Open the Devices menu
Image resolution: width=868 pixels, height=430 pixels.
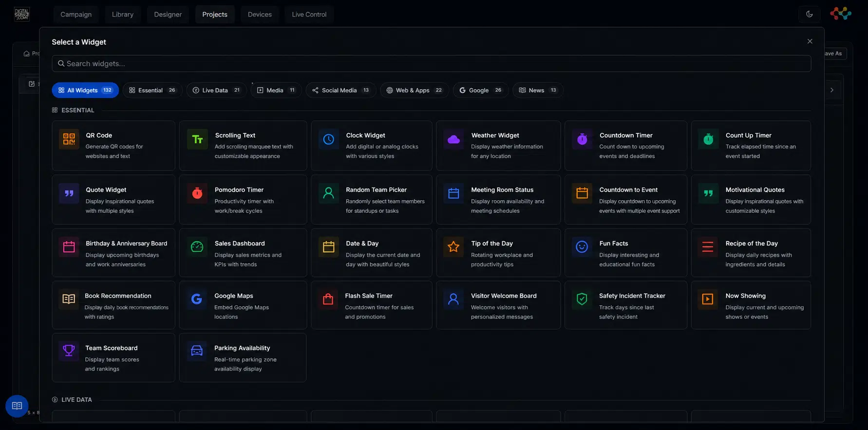[x=260, y=15]
